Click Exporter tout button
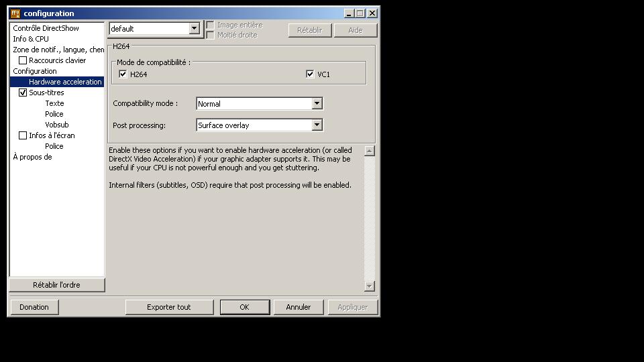The width and height of the screenshot is (644, 362). tap(169, 307)
